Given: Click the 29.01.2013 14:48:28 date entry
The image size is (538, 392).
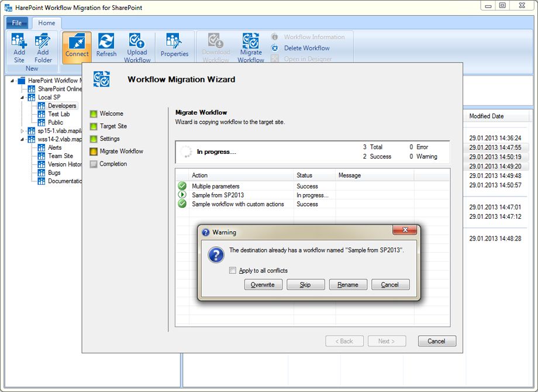Looking at the screenshot, I should [x=495, y=239].
